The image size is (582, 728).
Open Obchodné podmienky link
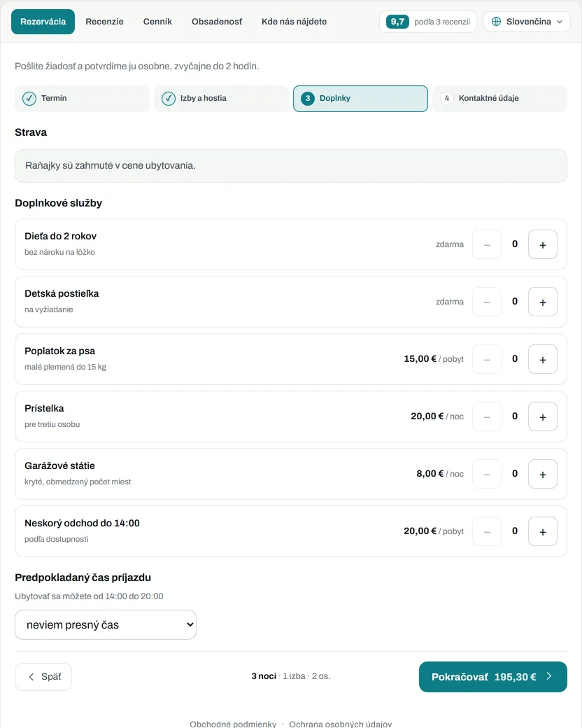[x=233, y=724]
